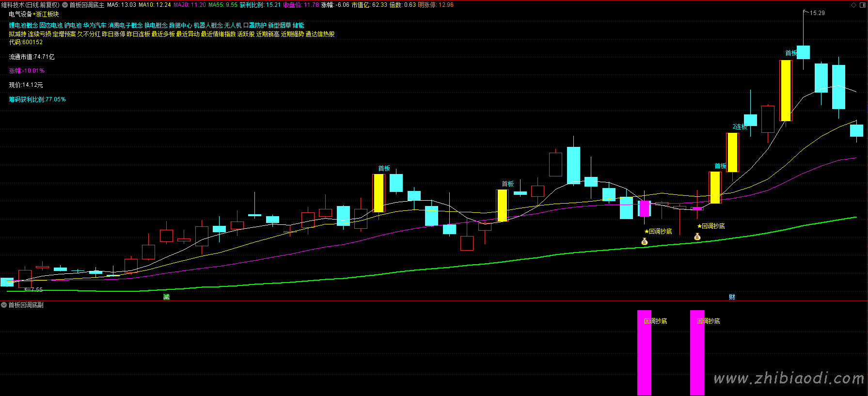Click the 2连板 yellow limit-up candle
The height and width of the screenshot is (396, 868).
pos(732,152)
